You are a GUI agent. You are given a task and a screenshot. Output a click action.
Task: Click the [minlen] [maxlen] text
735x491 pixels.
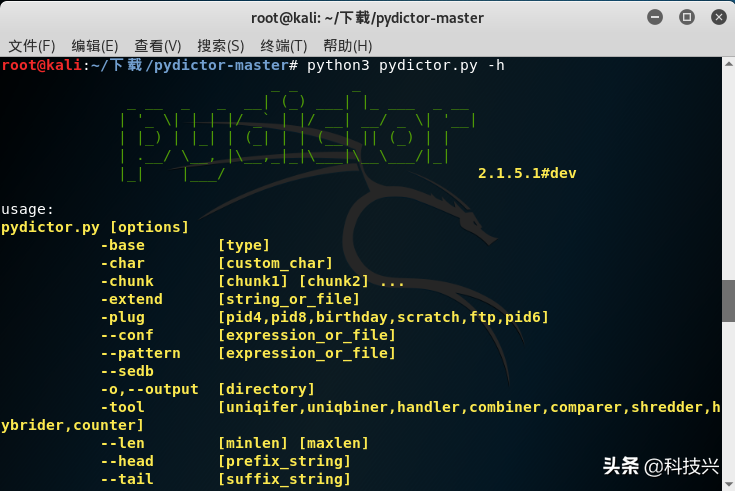(293, 443)
